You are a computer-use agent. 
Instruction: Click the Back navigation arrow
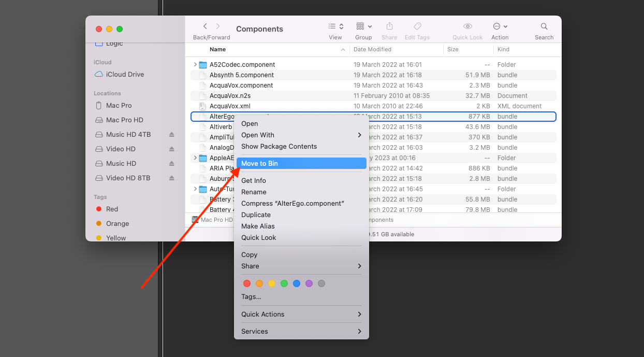click(204, 26)
